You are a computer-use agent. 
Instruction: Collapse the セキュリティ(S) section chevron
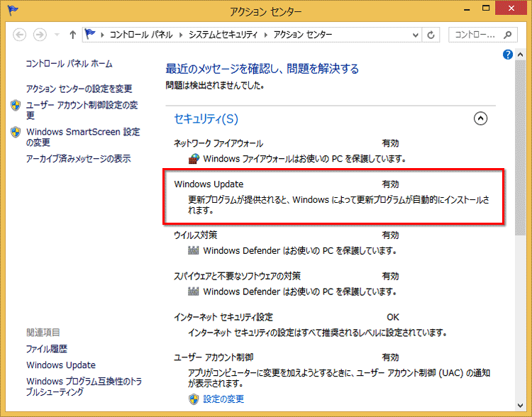(x=480, y=118)
